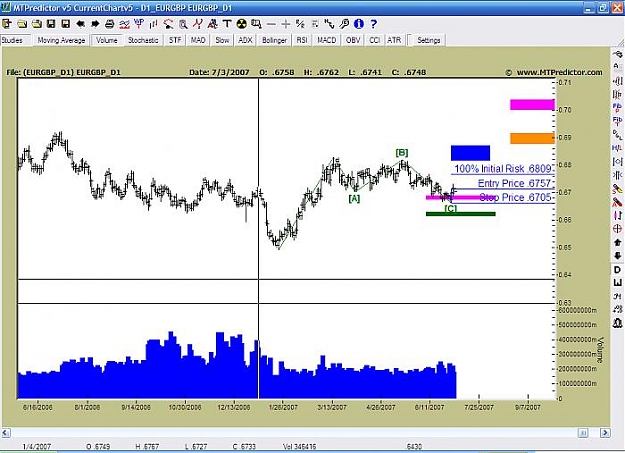Select the Fib T tool in right sidebar
Image resolution: width=625 pixels, height=453 pixels.
617,120
